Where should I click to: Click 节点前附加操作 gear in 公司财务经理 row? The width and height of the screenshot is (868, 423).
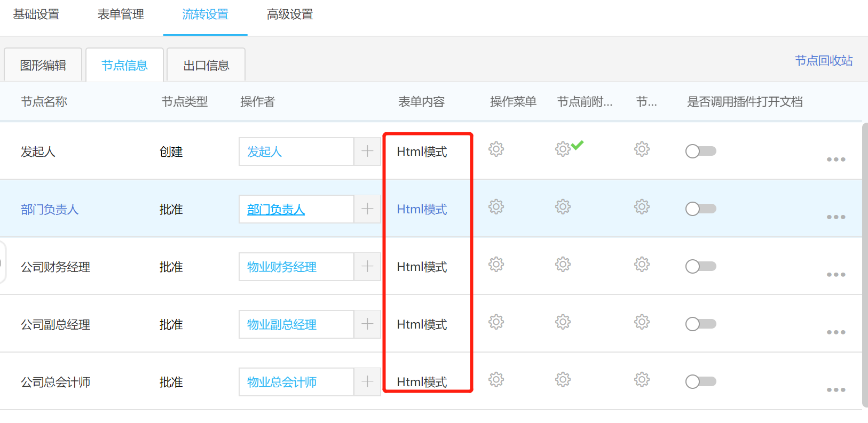(x=563, y=265)
